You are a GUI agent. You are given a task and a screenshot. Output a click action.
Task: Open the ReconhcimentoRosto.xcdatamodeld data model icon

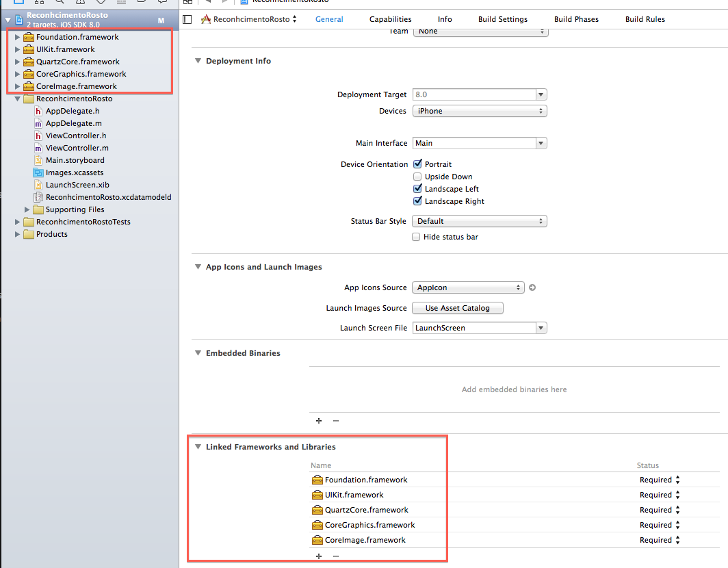click(x=38, y=197)
